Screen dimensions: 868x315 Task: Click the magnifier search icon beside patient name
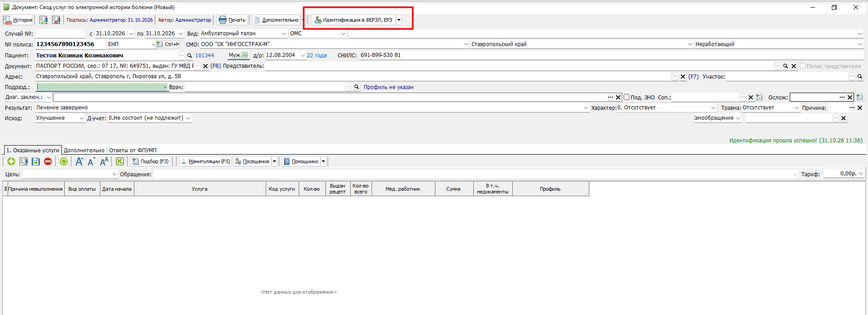pos(190,56)
